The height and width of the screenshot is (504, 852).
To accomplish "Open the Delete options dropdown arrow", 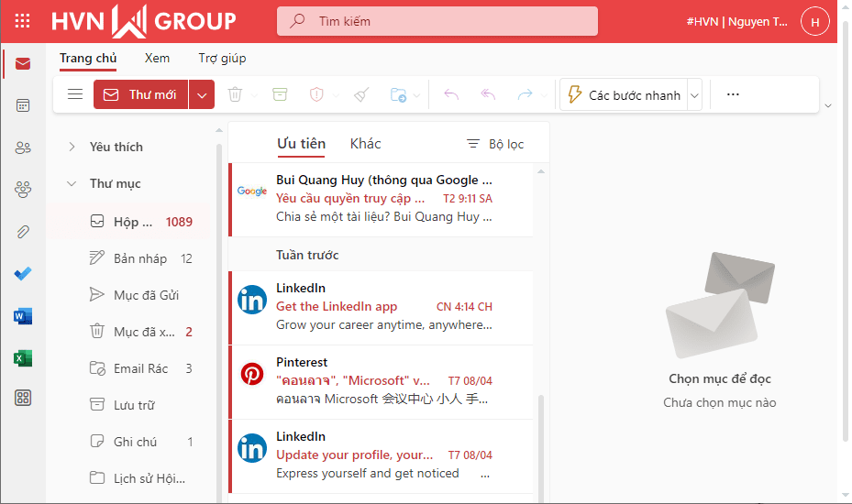I will [x=254, y=95].
